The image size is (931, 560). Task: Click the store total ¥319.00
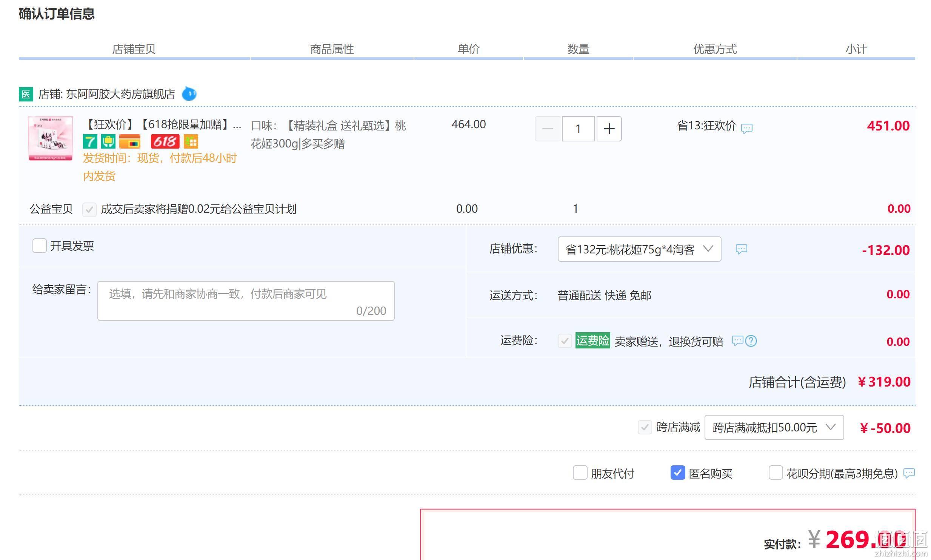point(884,382)
